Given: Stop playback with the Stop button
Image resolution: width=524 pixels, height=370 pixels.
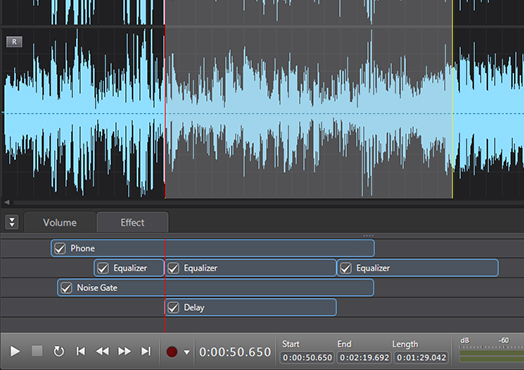Looking at the screenshot, I should click(x=37, y=351).
